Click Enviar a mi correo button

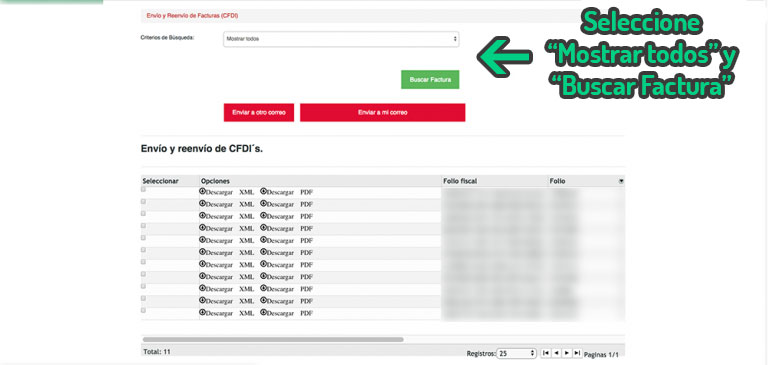[x=383, y=112]
